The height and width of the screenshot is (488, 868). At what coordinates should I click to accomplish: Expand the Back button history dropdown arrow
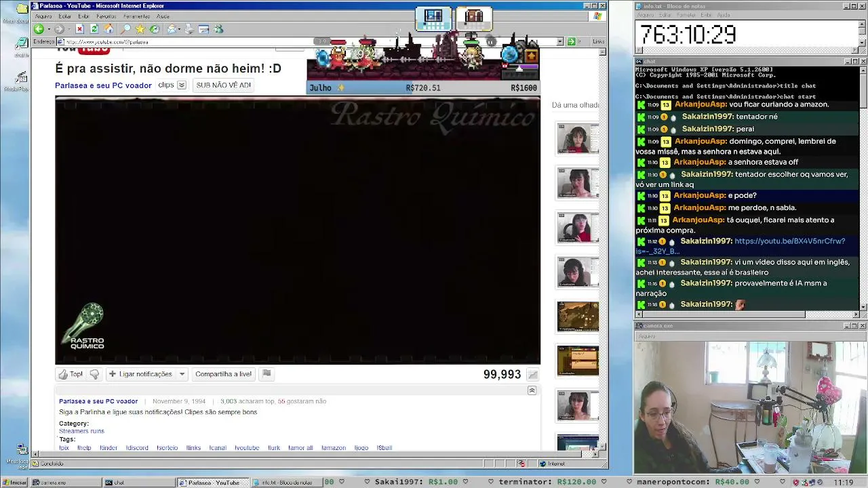click(x=47, y=29)
